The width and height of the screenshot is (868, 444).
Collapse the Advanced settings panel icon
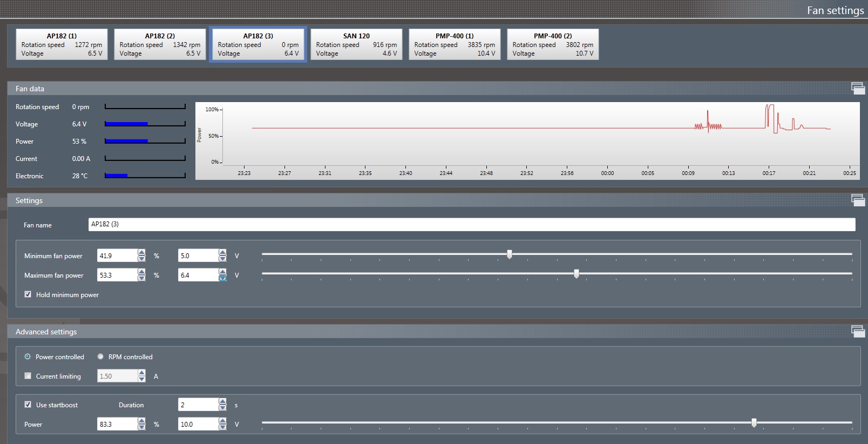tap(858, 331)
